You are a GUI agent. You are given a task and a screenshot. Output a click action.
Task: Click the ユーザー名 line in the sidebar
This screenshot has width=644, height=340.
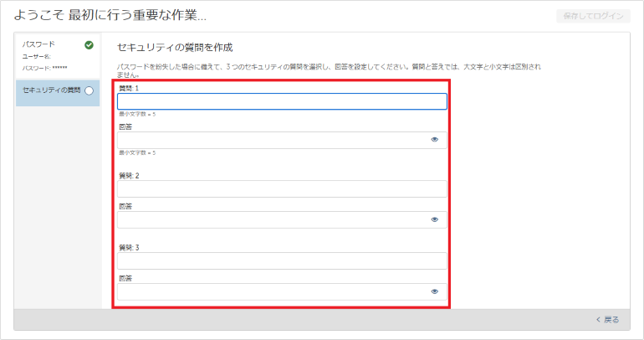click(36, 56)
